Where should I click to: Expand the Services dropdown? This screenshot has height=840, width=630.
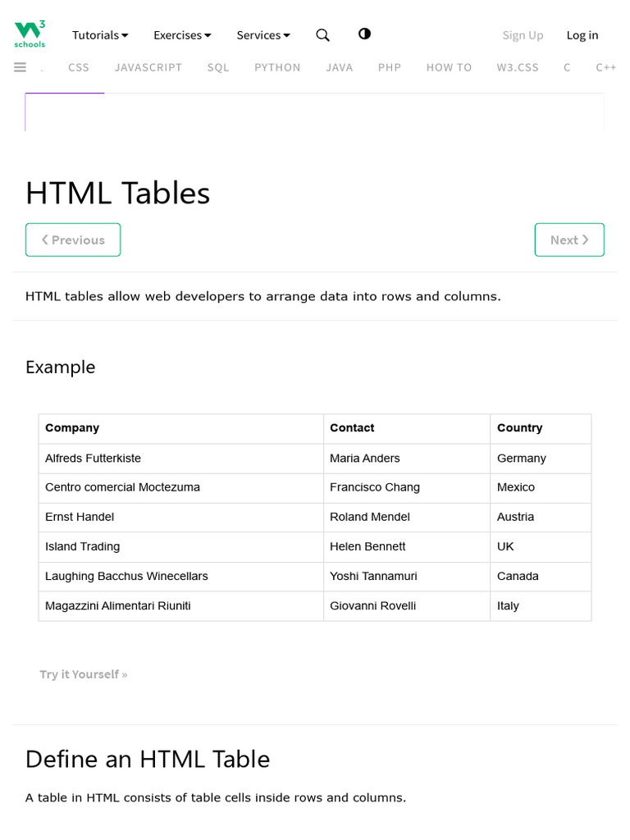tap(263, 35)
